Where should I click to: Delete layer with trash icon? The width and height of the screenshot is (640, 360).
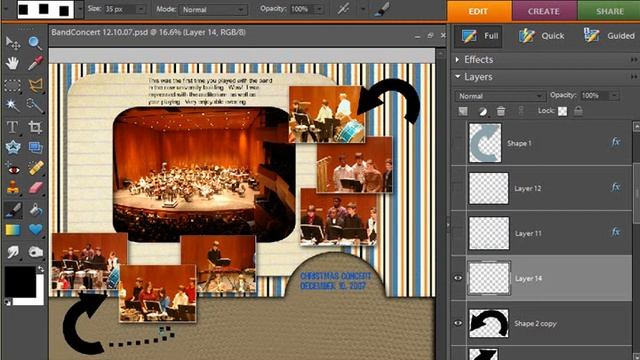tap(501, 111)
